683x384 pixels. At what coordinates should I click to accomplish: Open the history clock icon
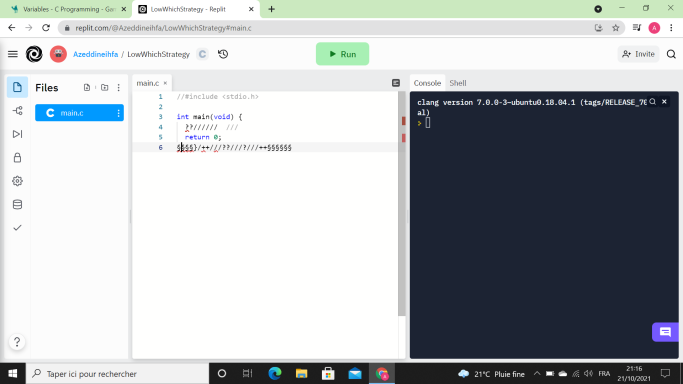(223, 54)
